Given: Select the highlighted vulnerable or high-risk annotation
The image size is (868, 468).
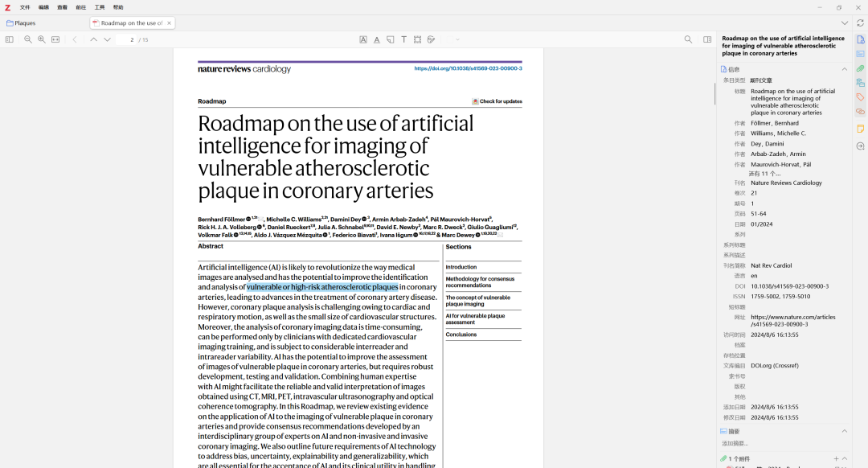Looking at the screenshot, I should click(322, 287).
